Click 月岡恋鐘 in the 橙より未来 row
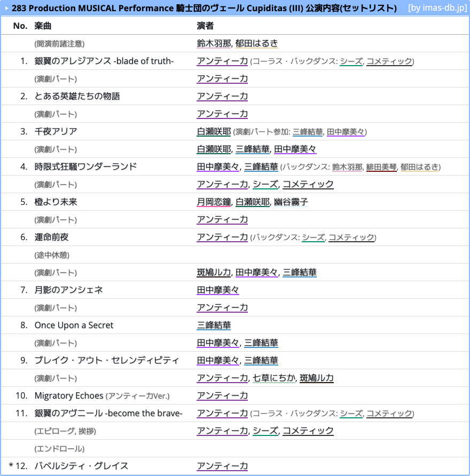 [214, 202]
